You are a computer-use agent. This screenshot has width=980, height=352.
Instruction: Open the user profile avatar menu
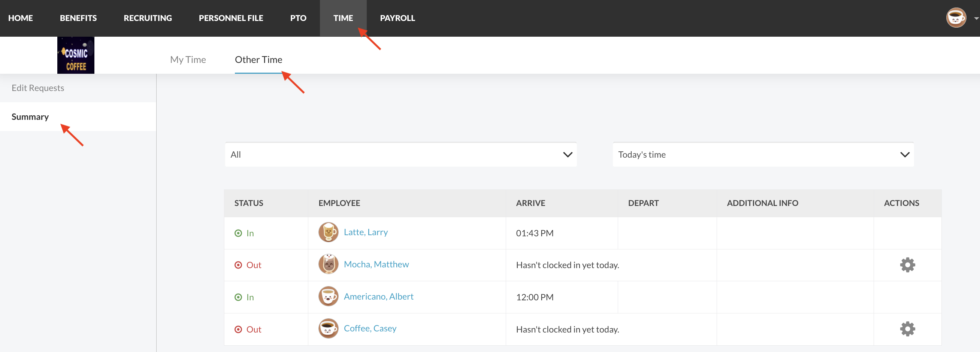coord(956,18)
